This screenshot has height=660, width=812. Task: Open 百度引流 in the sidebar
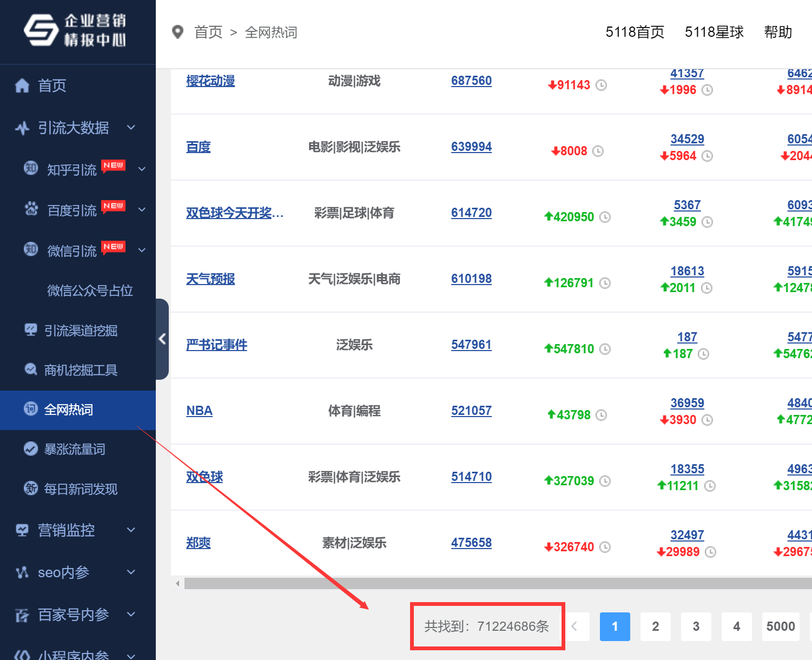pyautogui.click(x=72, y=209)
